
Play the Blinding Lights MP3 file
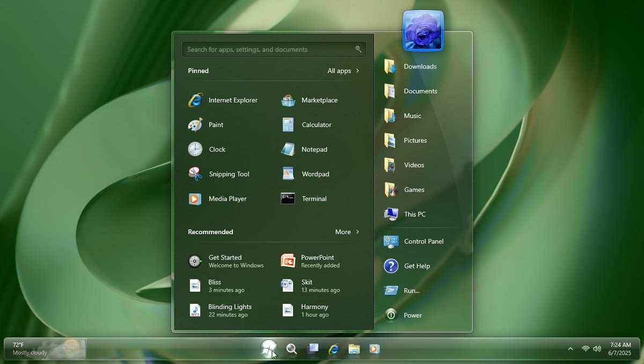(220, 310)
